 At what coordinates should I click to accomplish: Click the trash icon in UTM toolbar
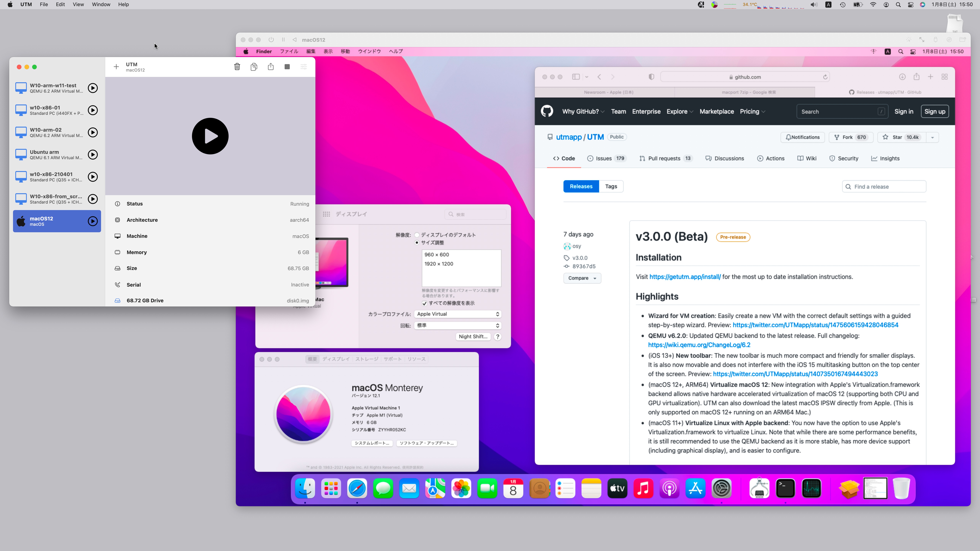tap(237, 67)
